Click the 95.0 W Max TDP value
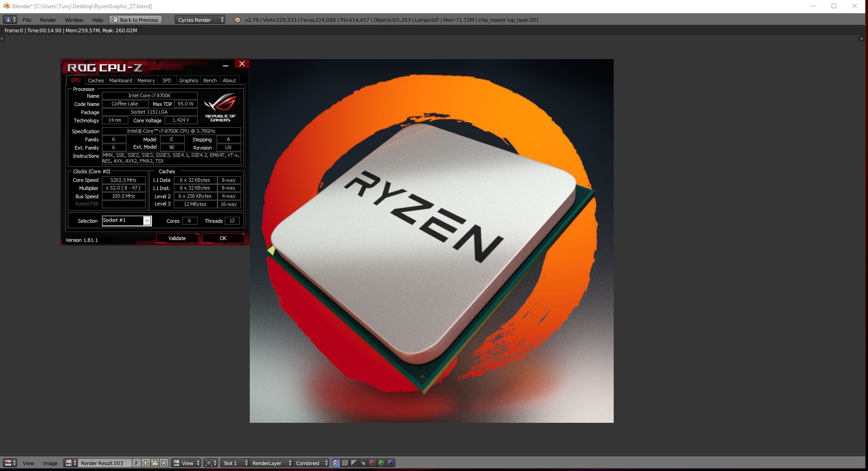 coord(186,104)
